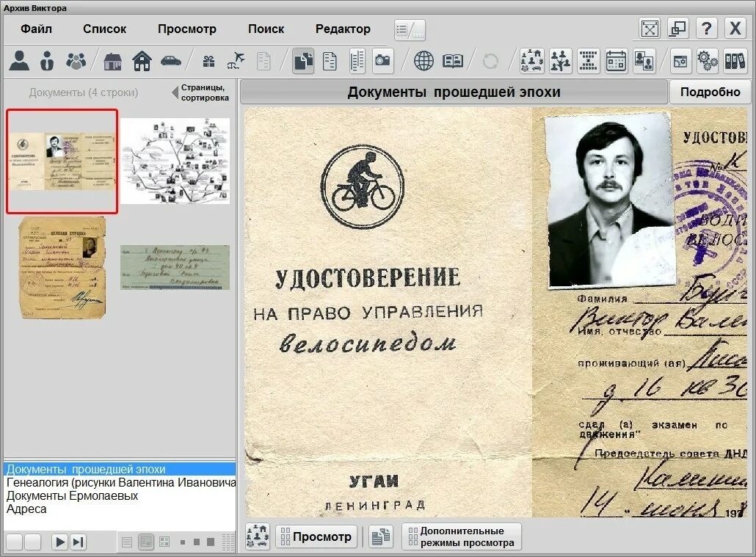Open the calendar icon on the toolbar
Image resolution: width=756 pixels, height=557 pixels.
tap(615, 61)
